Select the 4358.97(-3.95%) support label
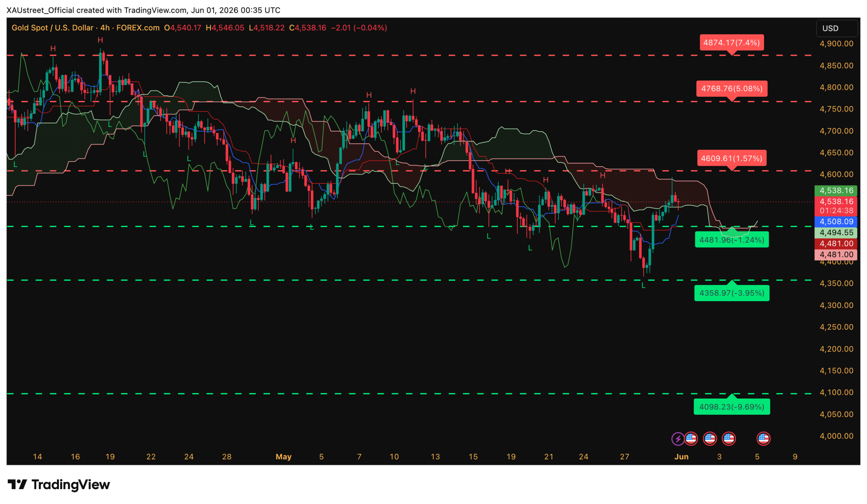This screenshot has height=504, width=867. [732, 293]
